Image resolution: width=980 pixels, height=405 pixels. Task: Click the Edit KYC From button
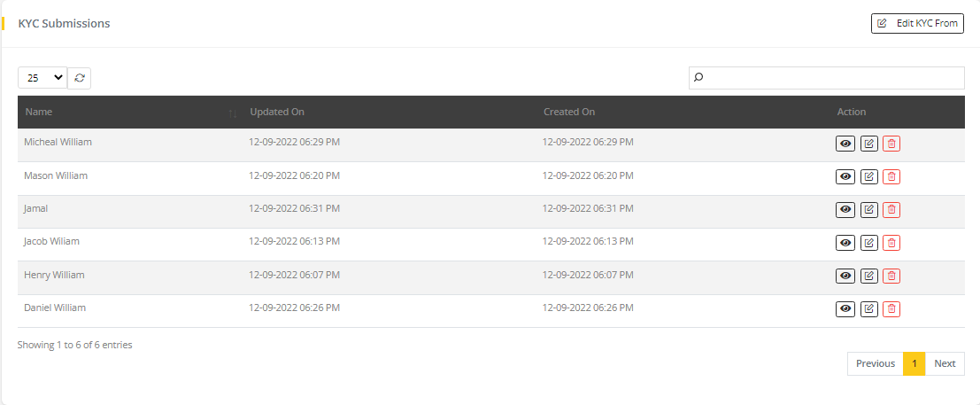tap(917, 23)
